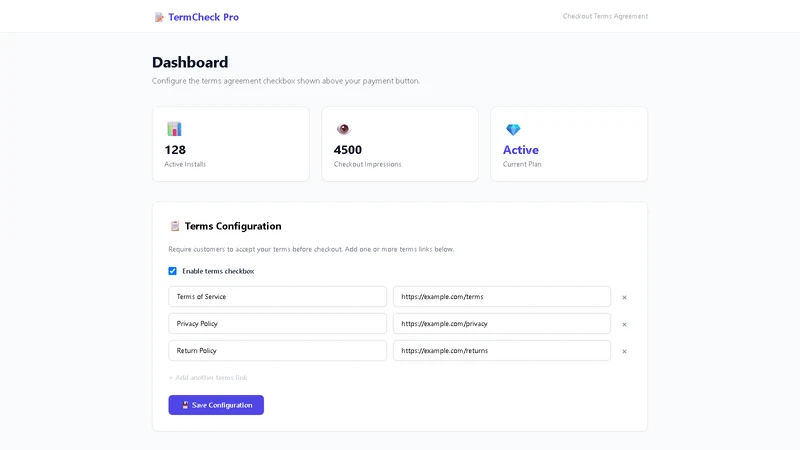
Task: Remove the Privacy Policy row
Action: (624, 324)
